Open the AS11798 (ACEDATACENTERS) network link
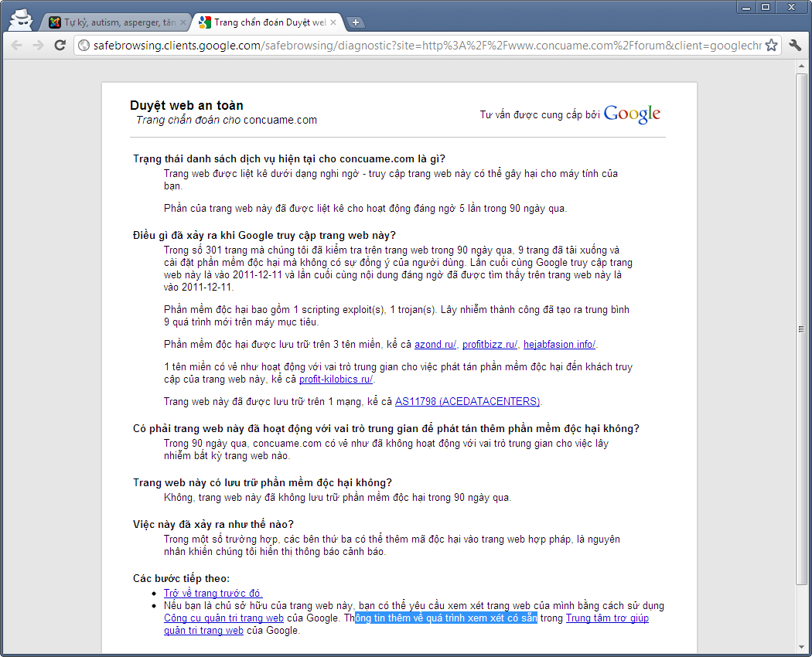The width and height of the screenshot is (812, 657). 467,401
